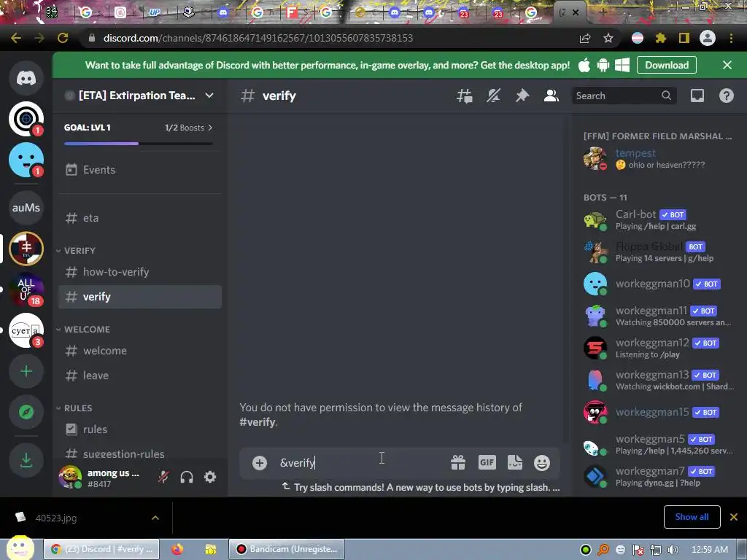Expand the server name dropdown menu
This screenshot has height=560, width=747.
209,96
